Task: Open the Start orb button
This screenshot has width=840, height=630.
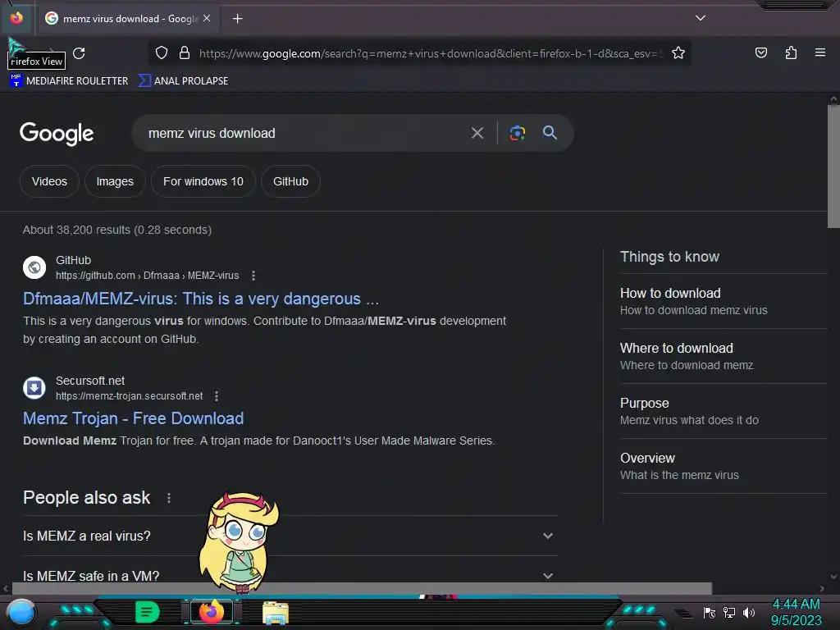Action: (x=21, y=612)
